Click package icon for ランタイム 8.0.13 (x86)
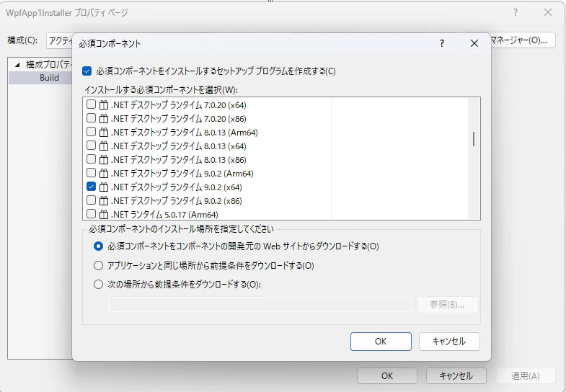 (x=104, y=160)
